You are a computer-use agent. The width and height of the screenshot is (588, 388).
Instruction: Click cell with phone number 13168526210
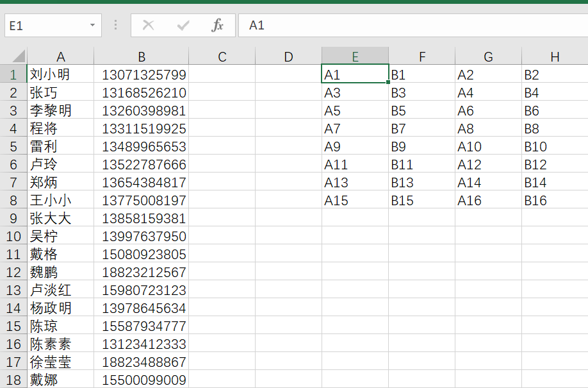tap(141, 93)
